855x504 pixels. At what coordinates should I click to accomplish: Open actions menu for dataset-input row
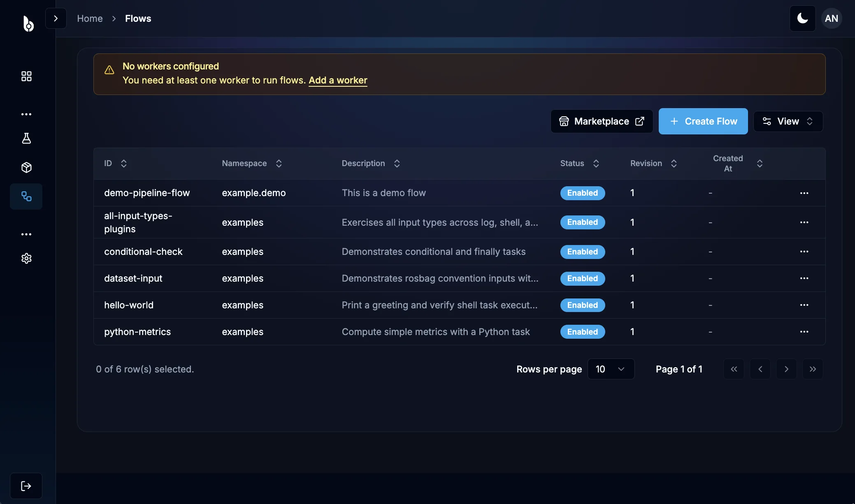[x=804, y=278]
